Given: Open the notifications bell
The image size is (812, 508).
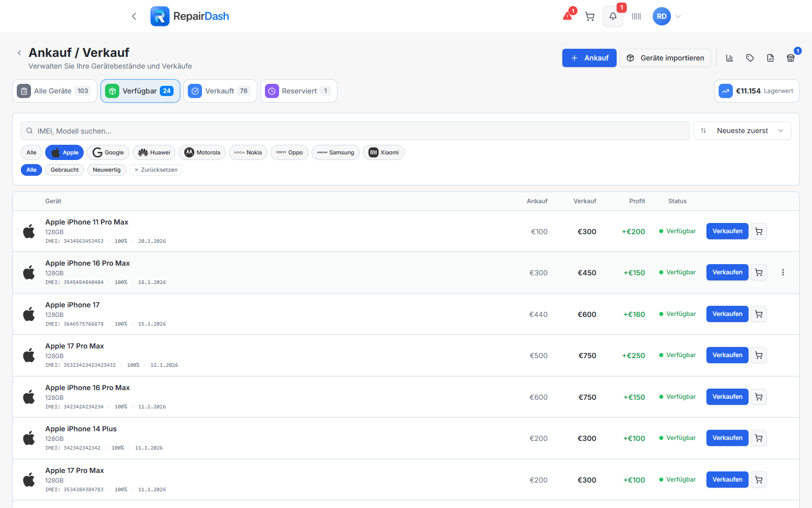Looking at the screenshot, I should click(613, 16).
